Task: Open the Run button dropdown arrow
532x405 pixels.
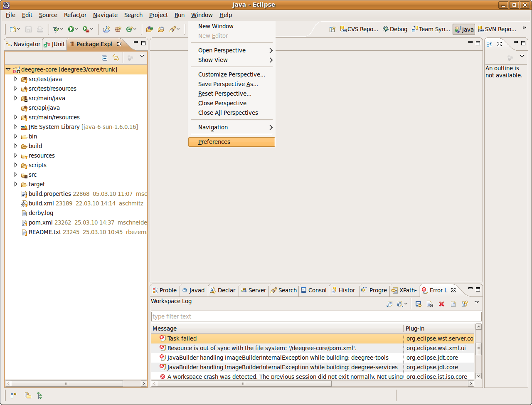Action: [77, 30]
